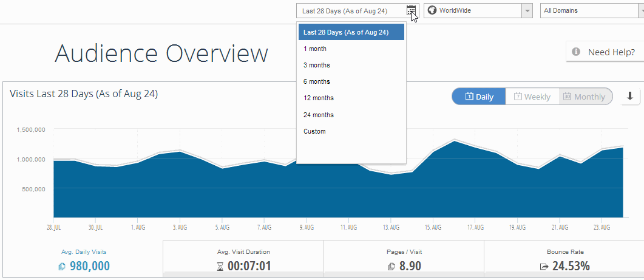The height and width of the screenshot is (280, 644).
Task: Switch chart to Monthly view
Action: (585, 97)
